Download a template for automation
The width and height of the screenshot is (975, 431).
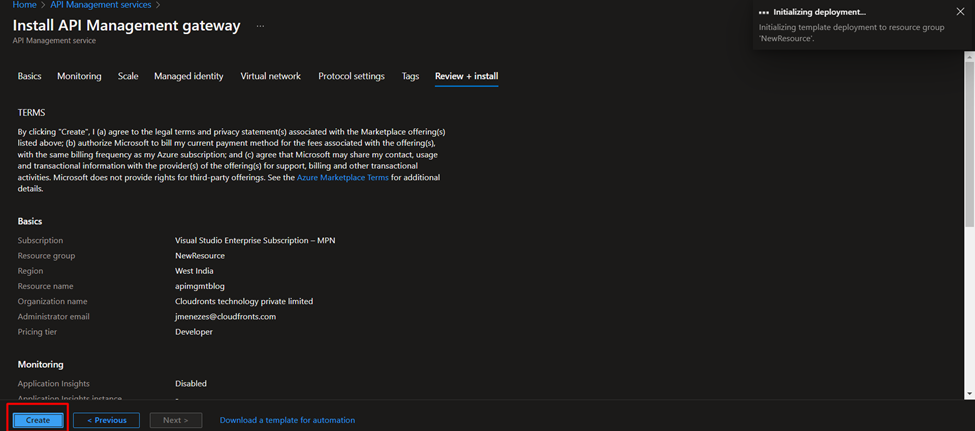[x=287, y=420]
